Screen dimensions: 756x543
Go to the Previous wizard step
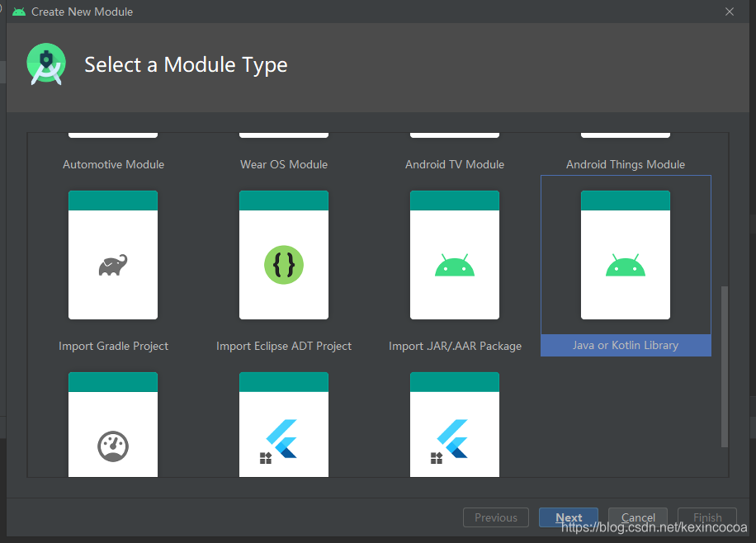[x=496, y=517]
